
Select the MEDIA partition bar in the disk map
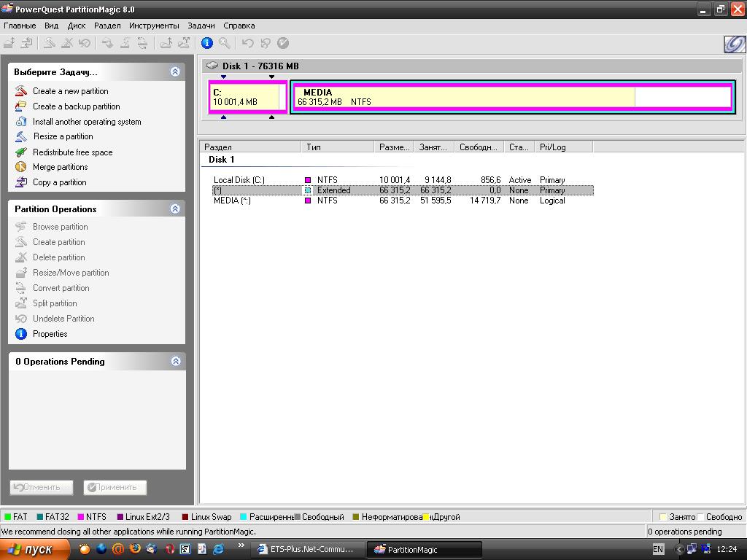coord(511,98)
